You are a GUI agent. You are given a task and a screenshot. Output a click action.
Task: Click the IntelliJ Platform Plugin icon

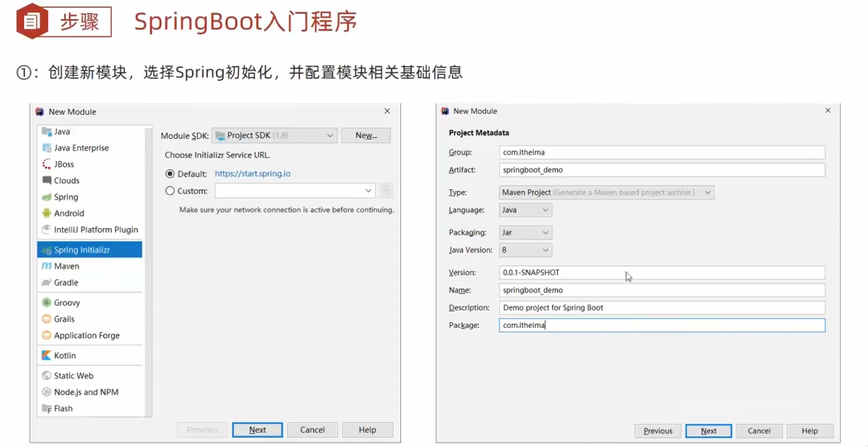(46, 230)
